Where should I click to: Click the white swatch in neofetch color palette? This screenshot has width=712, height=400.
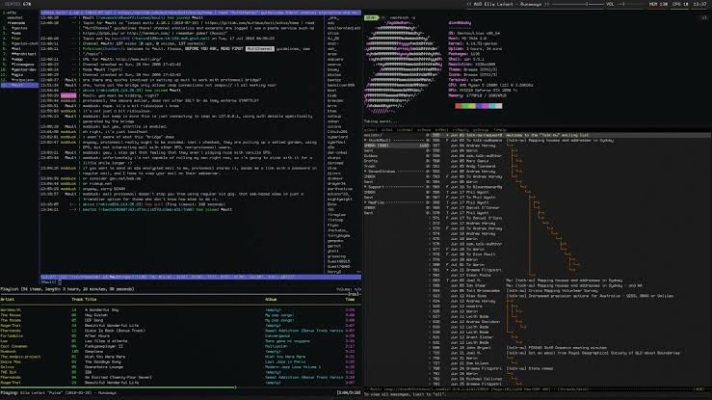pyautogui.click(x=499, y=106)
